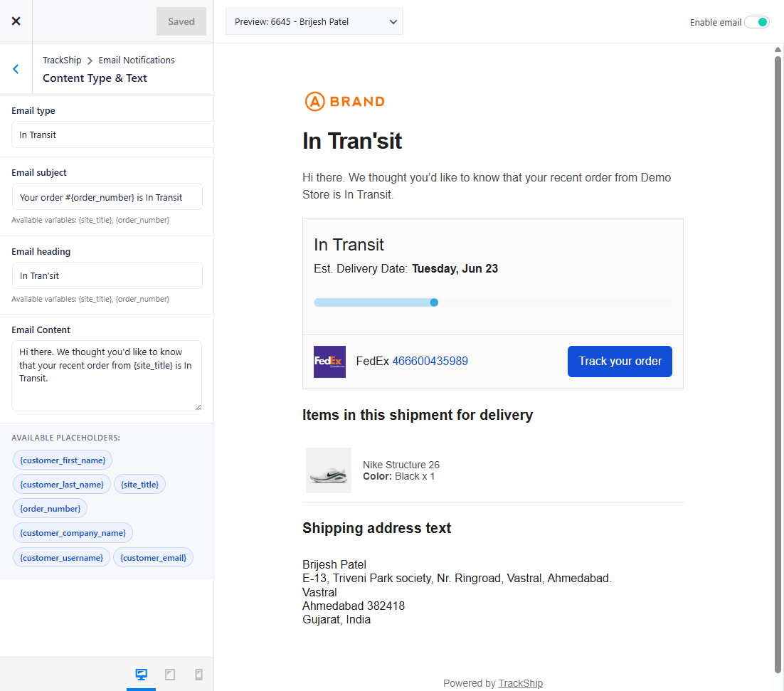Screen dimensions: 784x691
Task: Click the Saved button
Action: [x=181, y=21]
